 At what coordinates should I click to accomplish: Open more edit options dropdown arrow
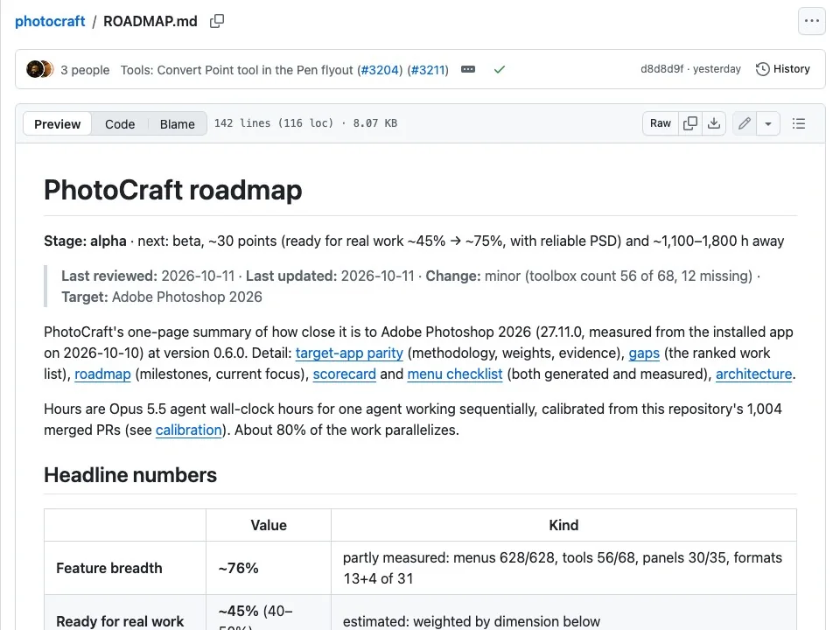click(x=767, y=123)
